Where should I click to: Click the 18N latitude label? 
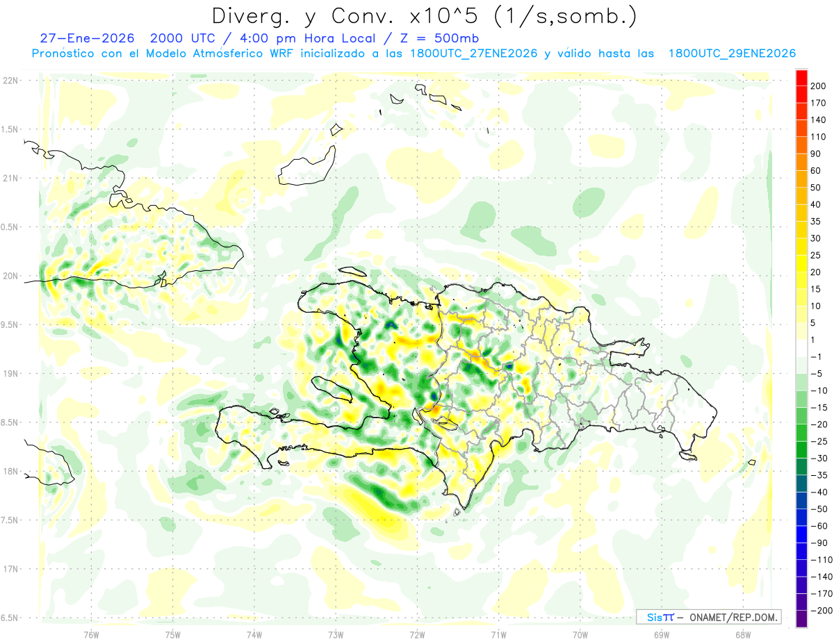click(x=10, y=471)
